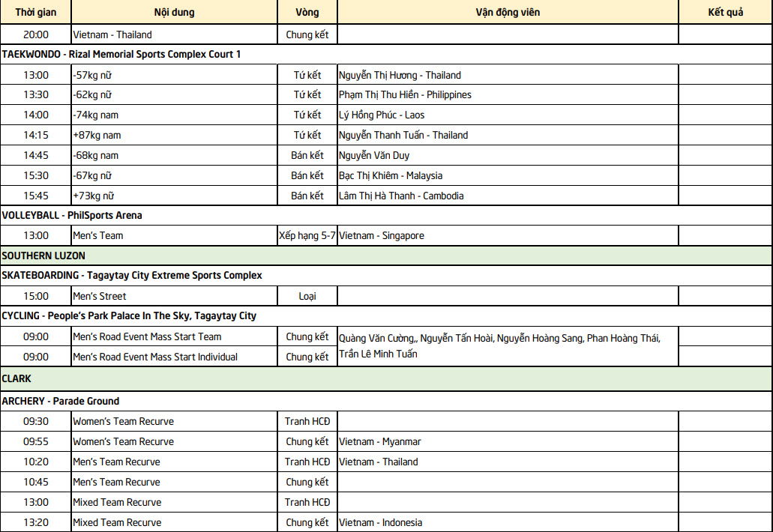Click the "+87kg nam" weight class cell
773x532 pixels.
[x=97, y=136]
